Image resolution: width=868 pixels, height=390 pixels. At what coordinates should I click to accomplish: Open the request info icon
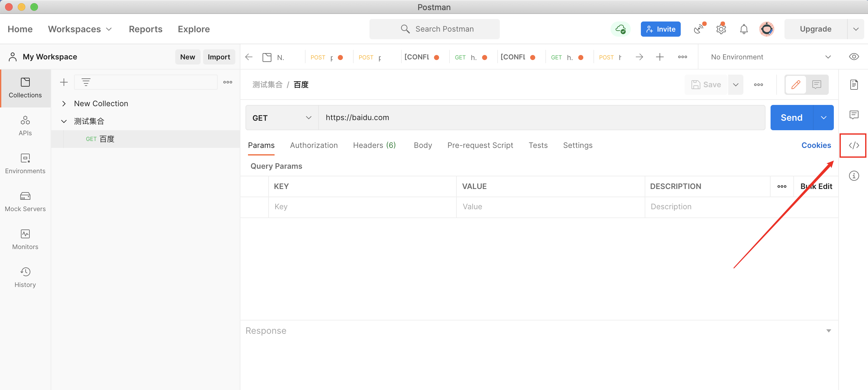coord(853,176)
